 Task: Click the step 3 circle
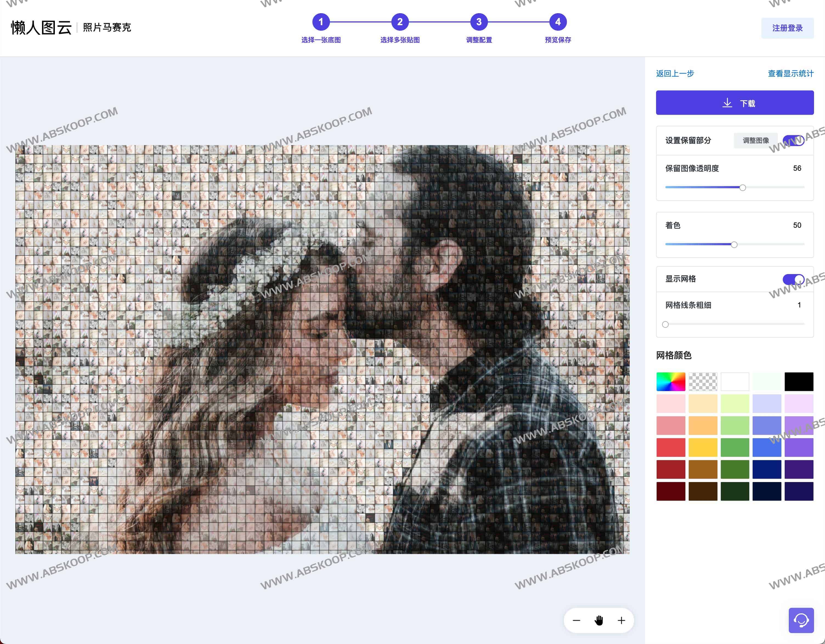pyautogui.click(x=479, y=22)
